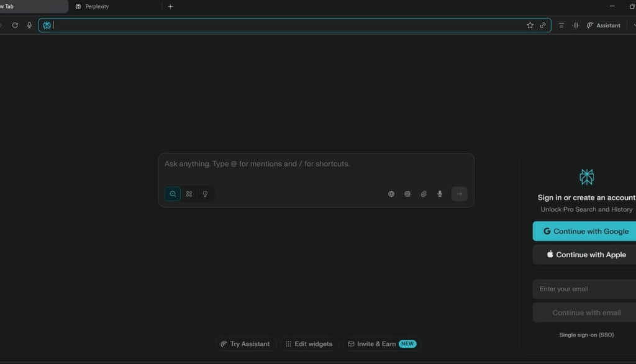This screenshot has height=364, width=636.
Task: Minimize the browser window
Action: pos(612,6)
